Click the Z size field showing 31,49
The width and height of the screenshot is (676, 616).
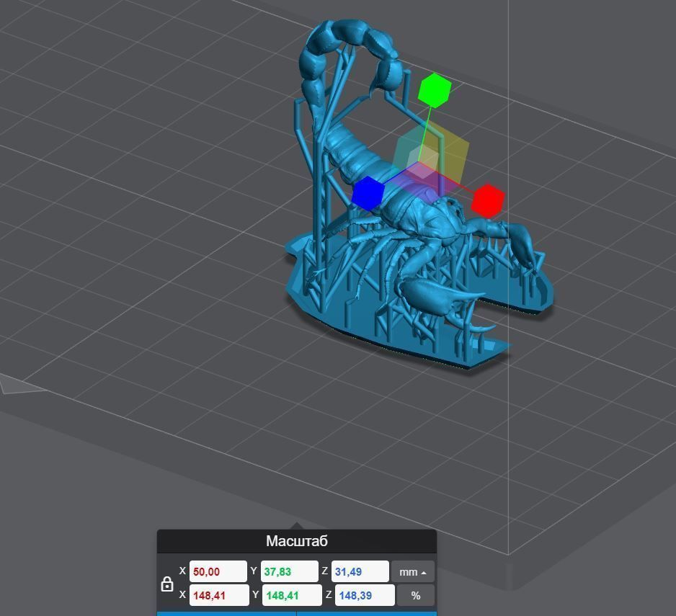(x=360, y=571)
